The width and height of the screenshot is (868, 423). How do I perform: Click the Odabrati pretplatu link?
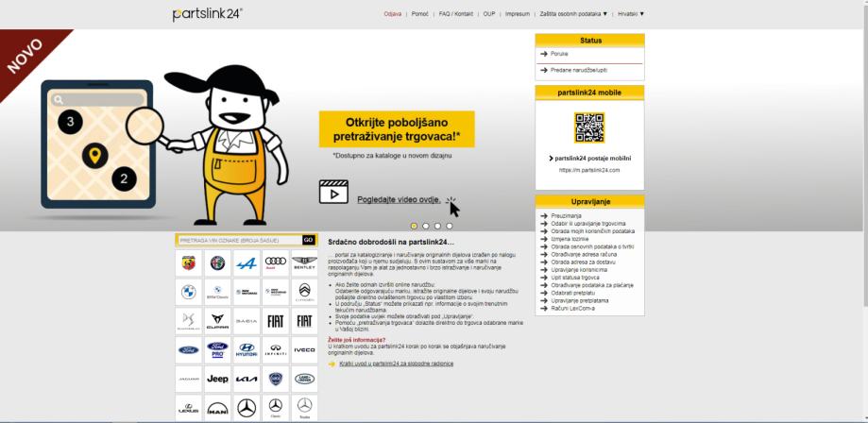pyautogui.click(x=573, y=293)
